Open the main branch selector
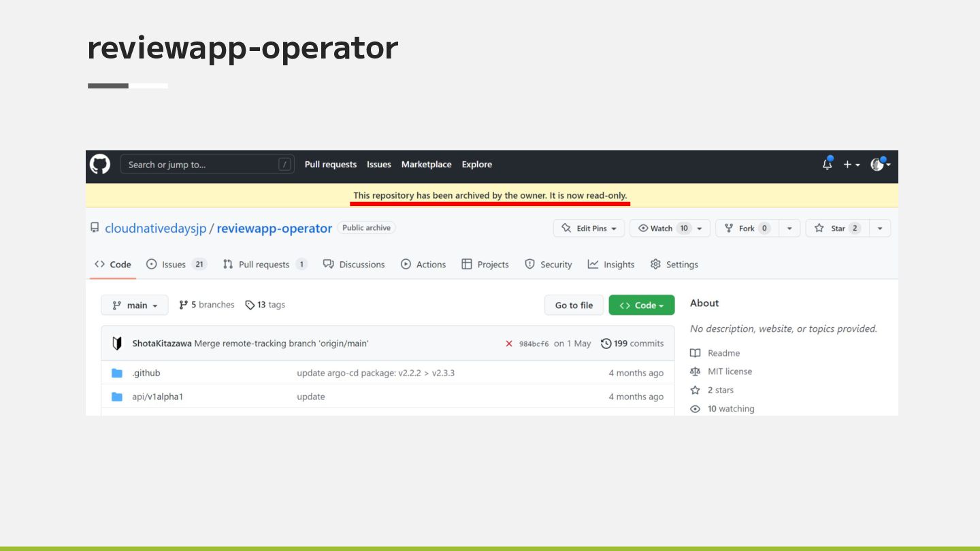 pyautogui.click(x=135, y=305)
